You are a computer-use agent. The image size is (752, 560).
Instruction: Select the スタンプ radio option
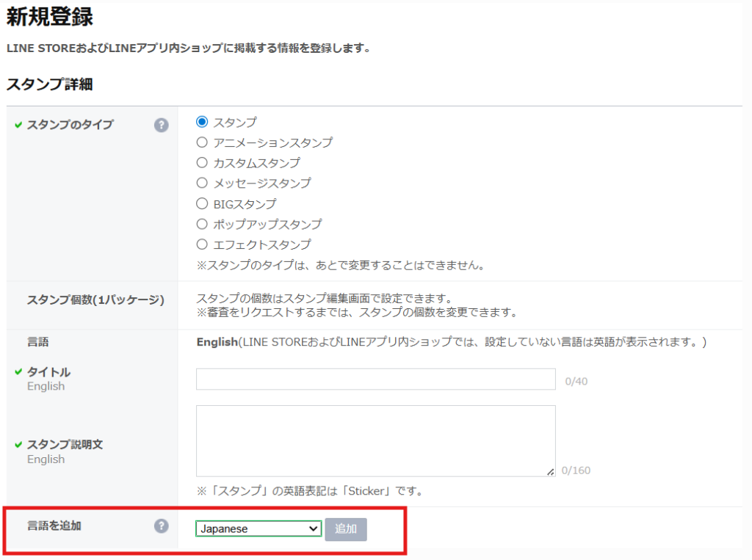[x=202, y=122]
